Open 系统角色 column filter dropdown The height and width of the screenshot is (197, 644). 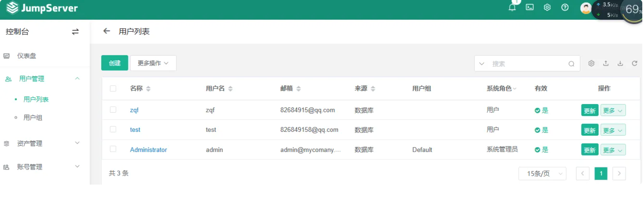coord(514,89)
